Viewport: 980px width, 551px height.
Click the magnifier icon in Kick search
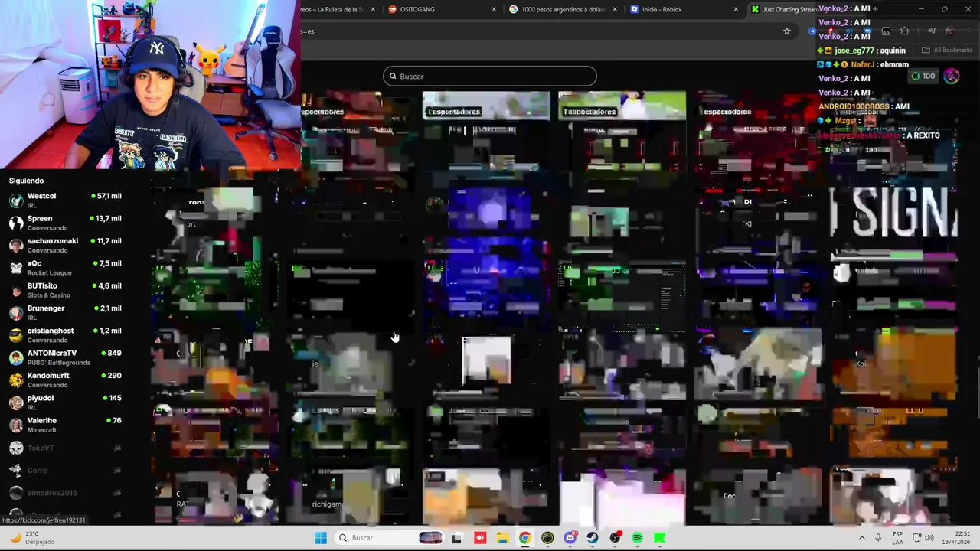point(393,76)
